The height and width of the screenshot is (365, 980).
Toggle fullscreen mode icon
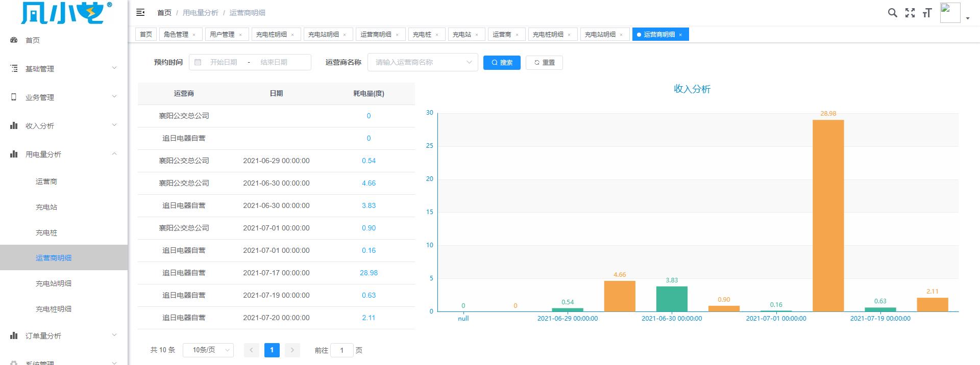(x=910, y=13)
